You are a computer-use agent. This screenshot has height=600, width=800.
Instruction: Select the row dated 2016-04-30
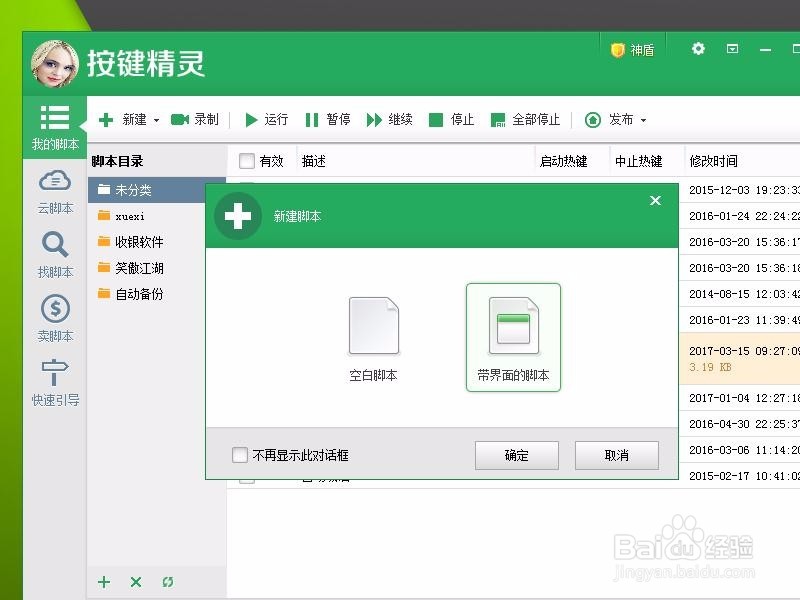click(x=739, y=424)
